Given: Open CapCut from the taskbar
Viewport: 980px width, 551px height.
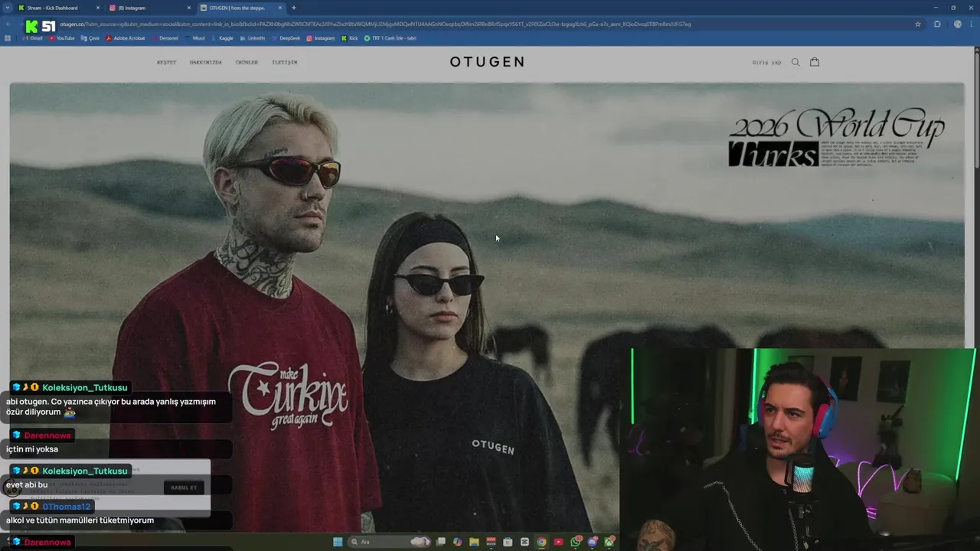Looking at the screenshot, I should pyautogui.click(x=524, y=542).
